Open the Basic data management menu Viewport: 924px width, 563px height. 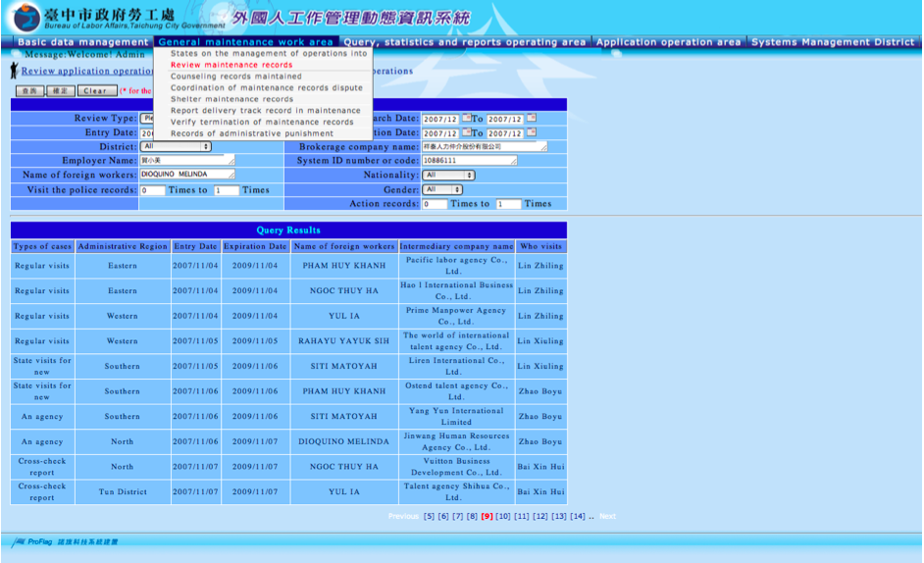tap(83, 42)
